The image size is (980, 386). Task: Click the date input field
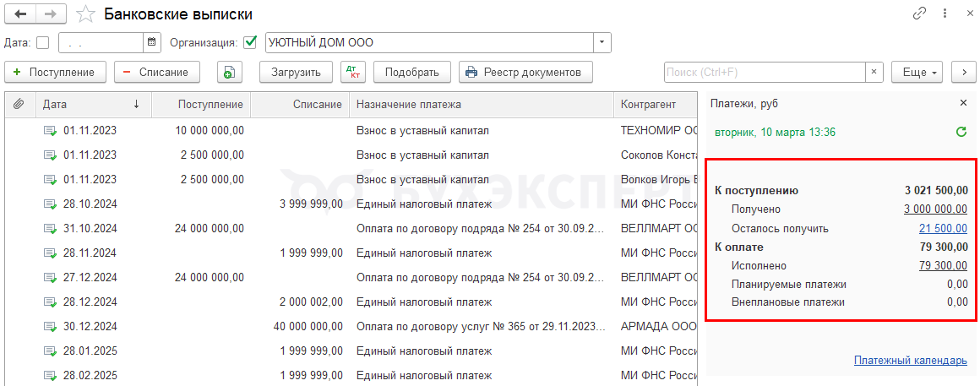101,42
